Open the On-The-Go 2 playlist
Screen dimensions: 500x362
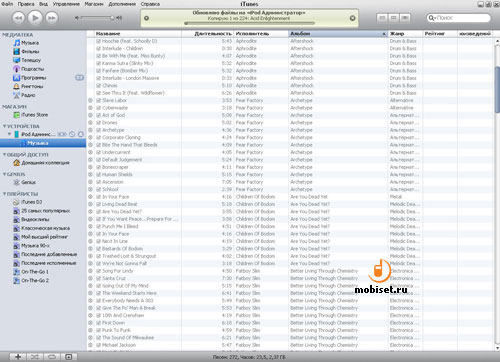click(31, 280)
